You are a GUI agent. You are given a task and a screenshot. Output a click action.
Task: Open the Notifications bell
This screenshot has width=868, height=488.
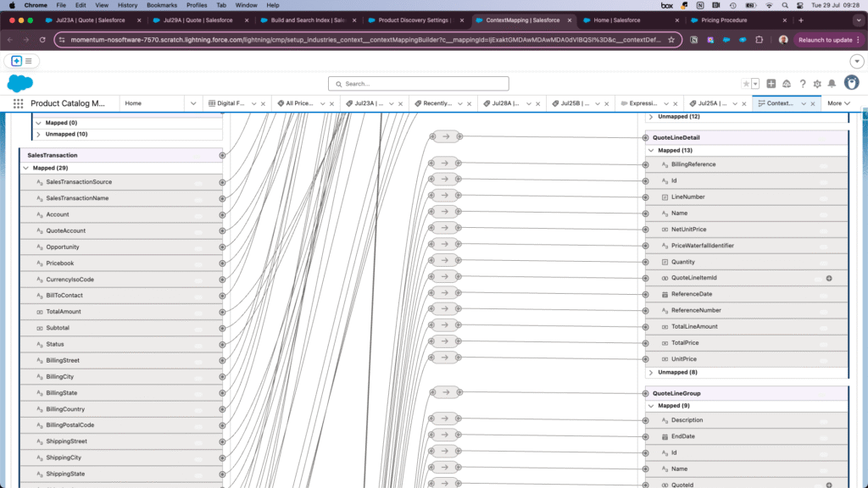click(x=832, y=84)
